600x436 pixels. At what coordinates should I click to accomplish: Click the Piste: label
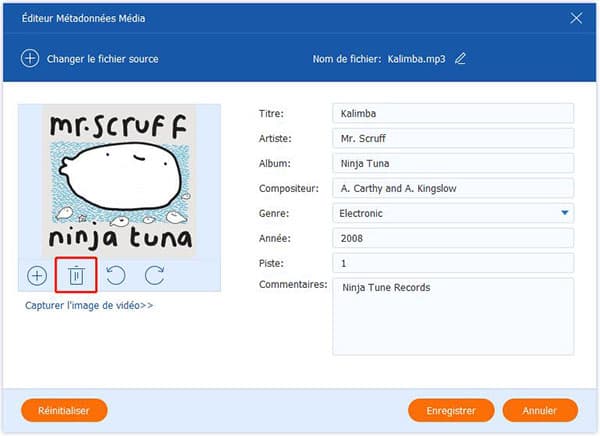tap(271, 263)
